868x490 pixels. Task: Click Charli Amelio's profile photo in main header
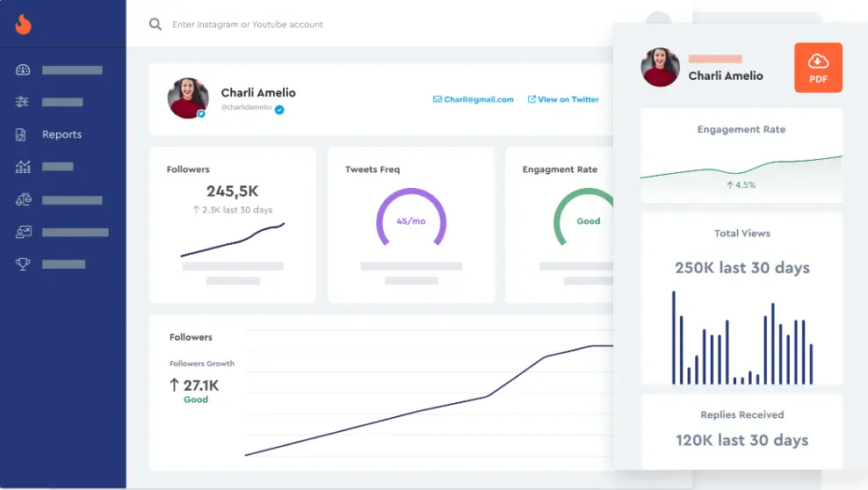(188, 97)
